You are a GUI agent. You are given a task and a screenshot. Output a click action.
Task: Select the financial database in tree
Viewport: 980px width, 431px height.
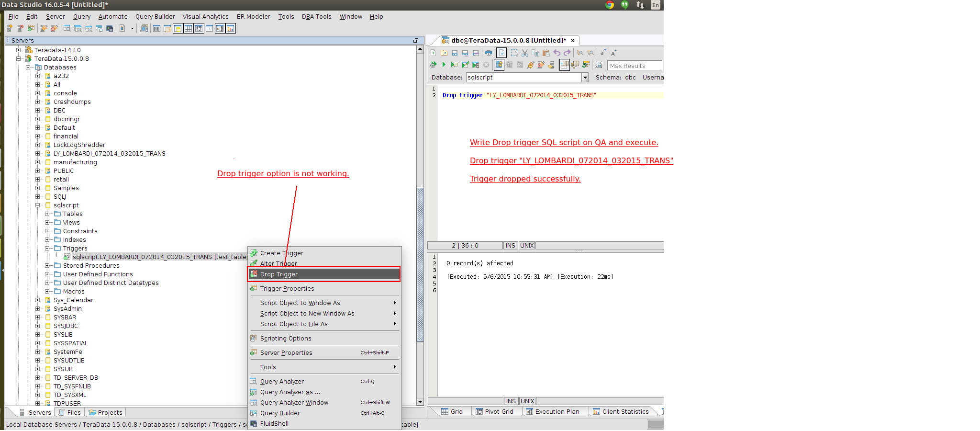coord(66,136)
